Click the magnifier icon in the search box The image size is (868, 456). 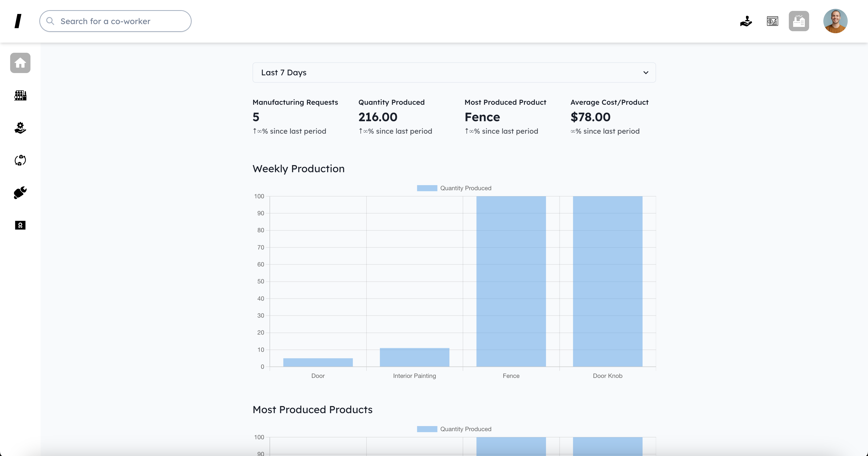pyautogui.click(x=50, y=21)
